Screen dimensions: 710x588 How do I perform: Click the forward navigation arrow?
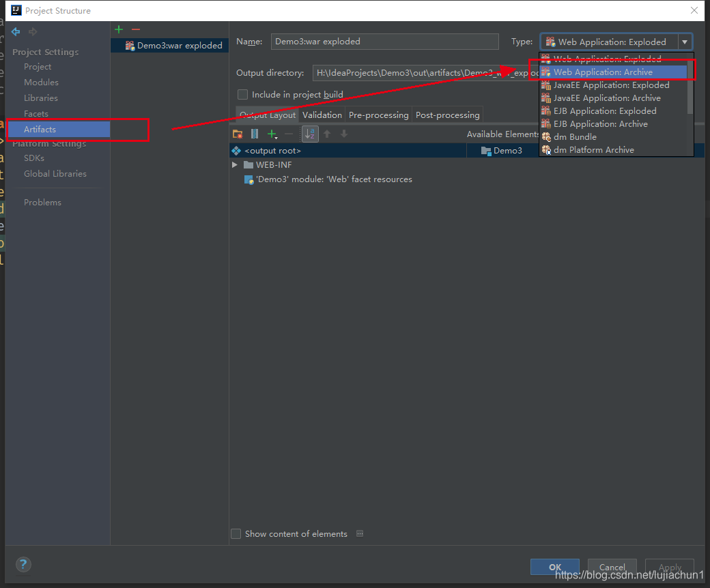pyautogui.click(x=33, y=31)
